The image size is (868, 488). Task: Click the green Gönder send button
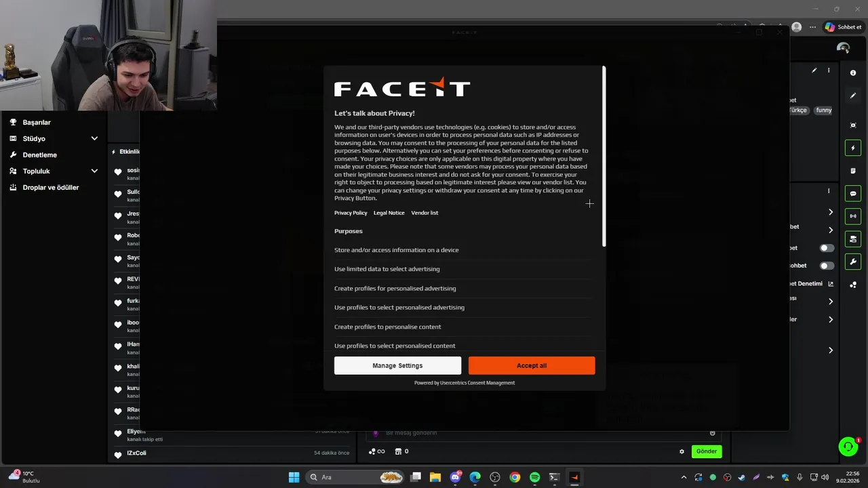(x=707, y=451)
